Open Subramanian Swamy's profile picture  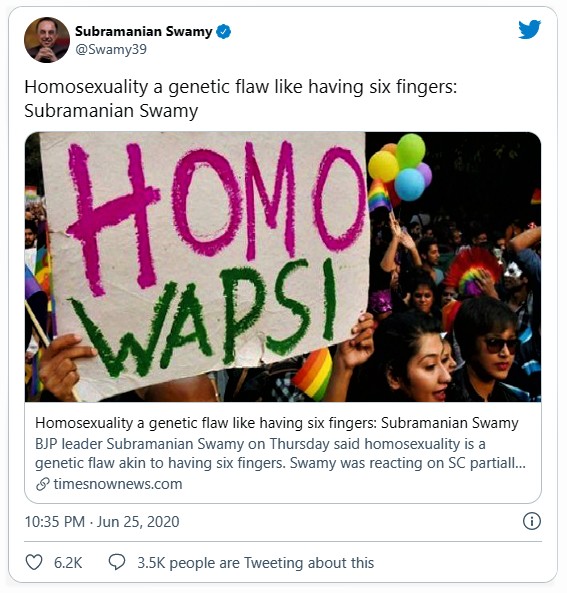(x=47, y=40)
